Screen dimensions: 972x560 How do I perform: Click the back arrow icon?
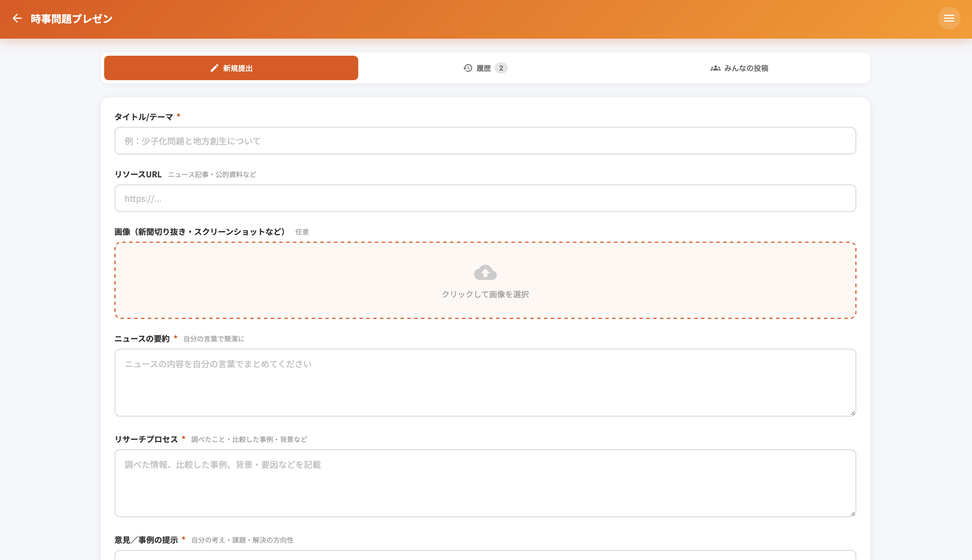click(17, 18)
